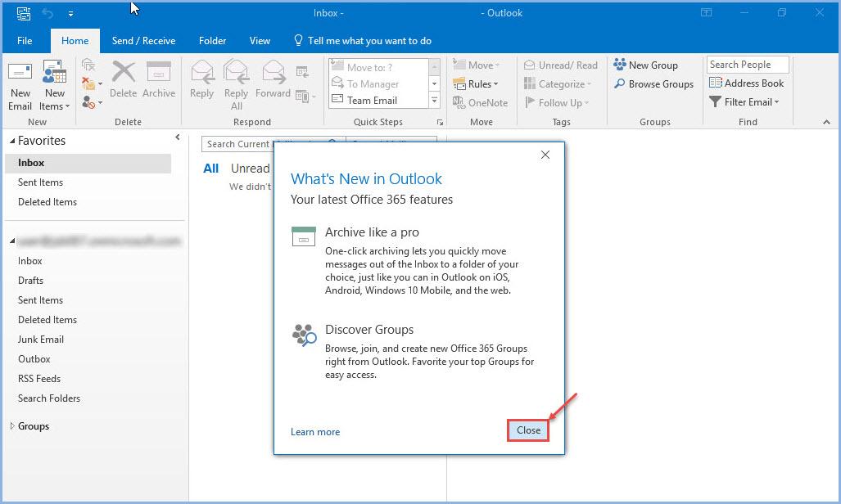This screenshot has width=841, height=504.
Task: Open Search Folders
Action: [49, 398]
